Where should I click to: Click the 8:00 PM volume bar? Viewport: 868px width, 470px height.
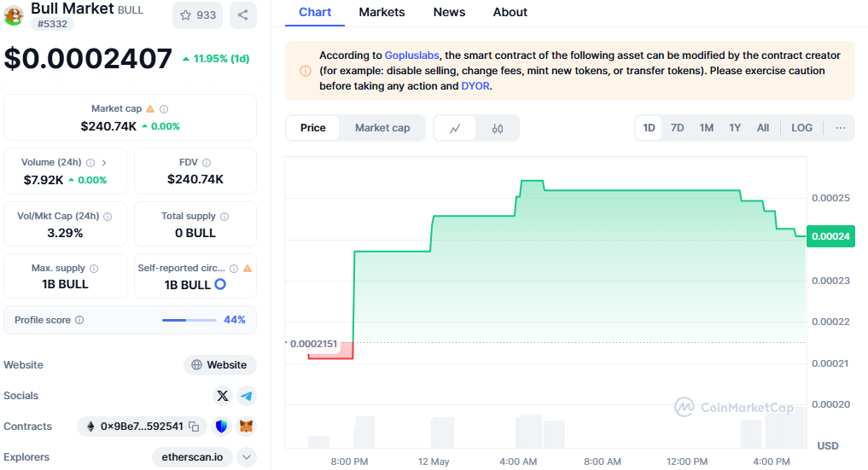coord(364,432)
